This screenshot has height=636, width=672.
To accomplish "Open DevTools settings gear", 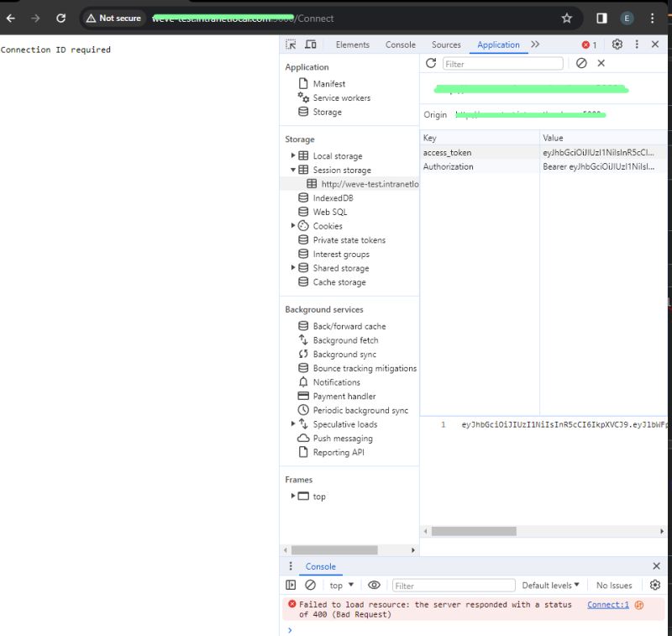I will 617,45.
